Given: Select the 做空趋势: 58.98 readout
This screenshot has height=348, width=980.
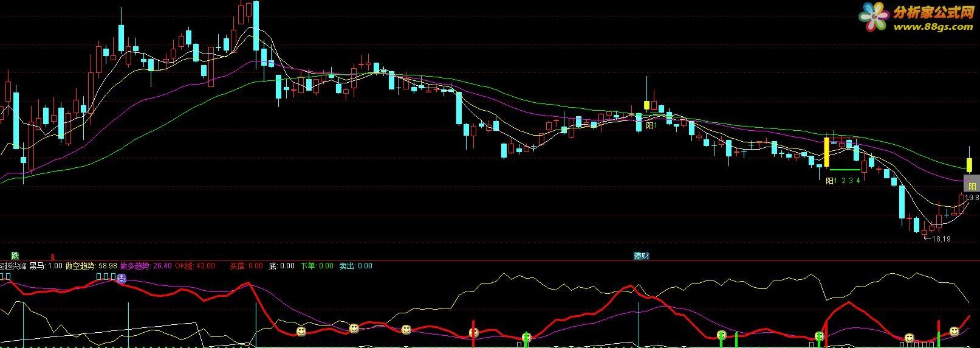Looking at the screenshot, I should pyautogui.click(x=91, y=266).
